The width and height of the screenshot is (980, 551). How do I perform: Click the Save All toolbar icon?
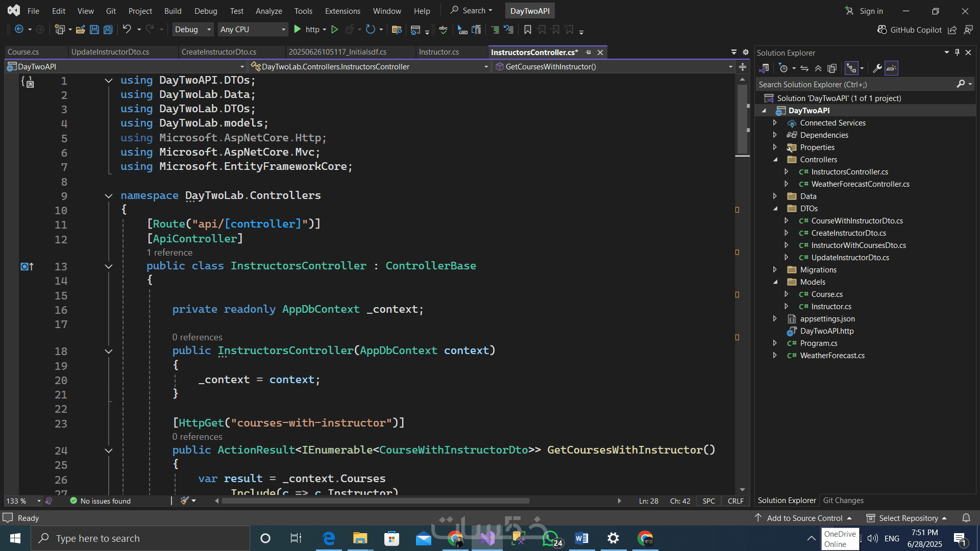108,30
